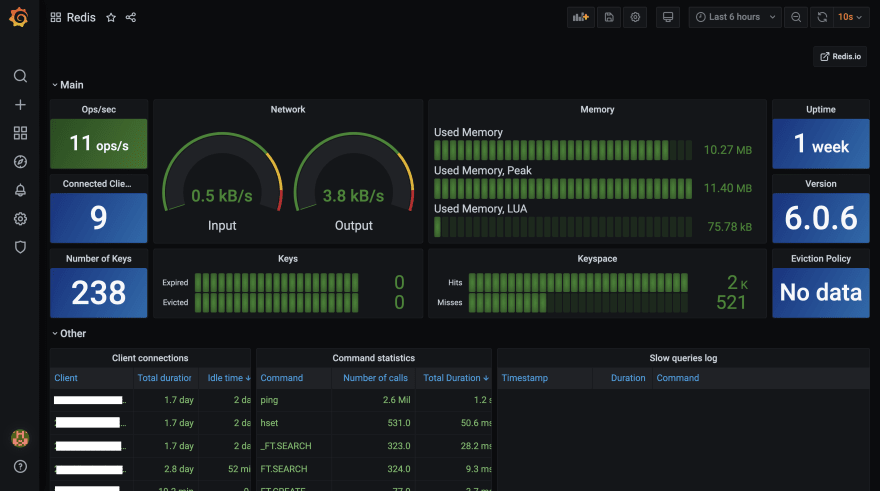Open the Keys panel title
Viewport: 880px width, 491px height.
(x=288, y=259)
